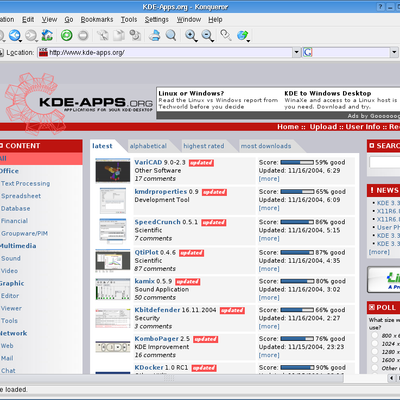400x400 pixels.
Task: Expand the Location URL history dropdown
Action: (296, 52)
